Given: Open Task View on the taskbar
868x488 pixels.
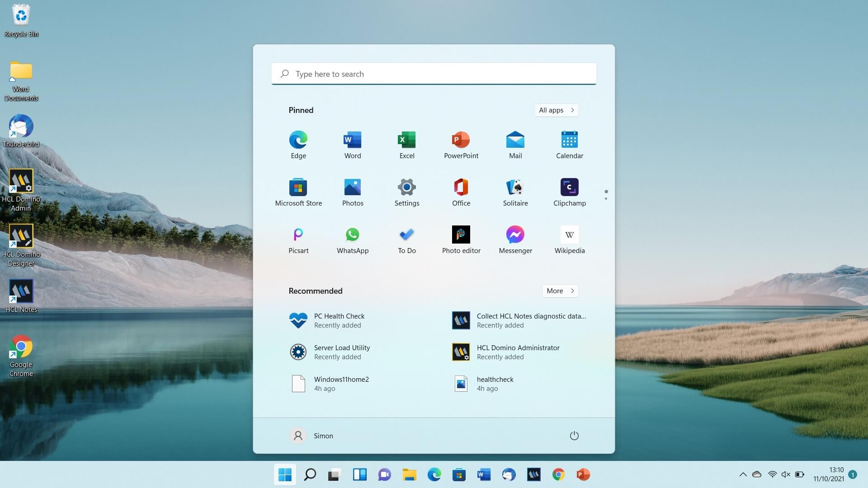Looking at the screenshot, I should pyautogui.click(x=334, y=474).
